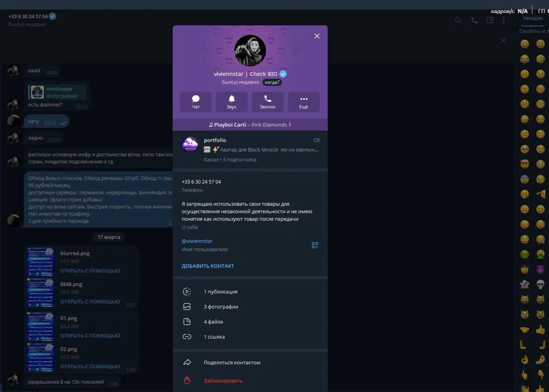
Task: View the 1 publication story entry
Action: coord(220,292)
